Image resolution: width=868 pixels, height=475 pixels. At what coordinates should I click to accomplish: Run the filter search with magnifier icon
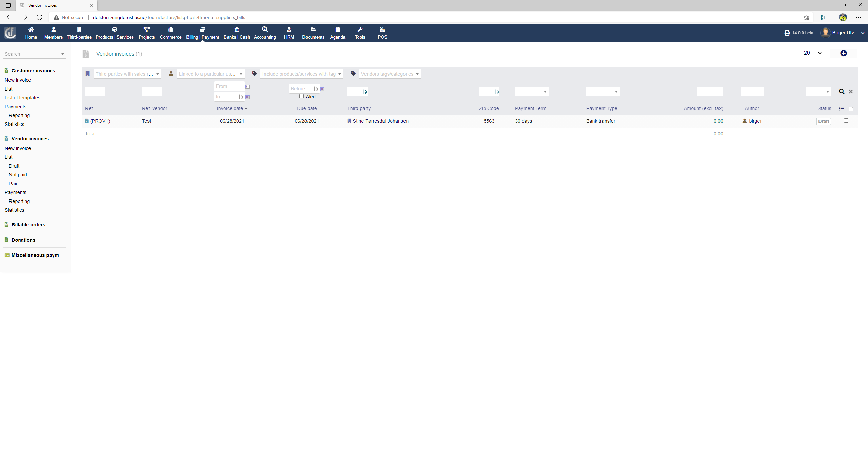[x=842, y=91]
